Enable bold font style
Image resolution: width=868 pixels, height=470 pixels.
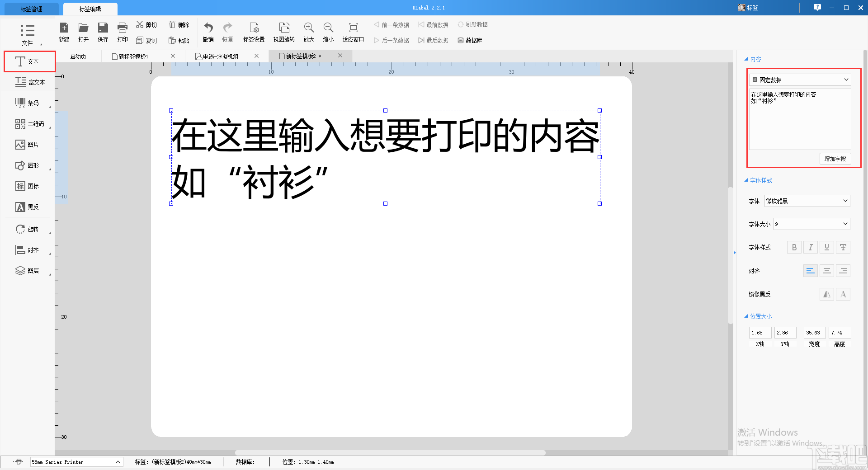tap(794, 247)
